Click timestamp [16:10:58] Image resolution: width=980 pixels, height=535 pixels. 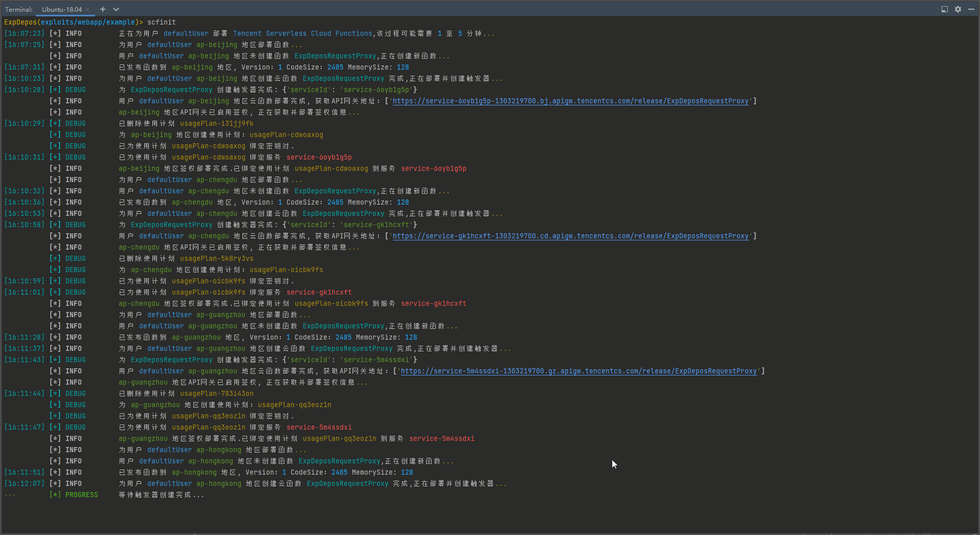[25, 225]
